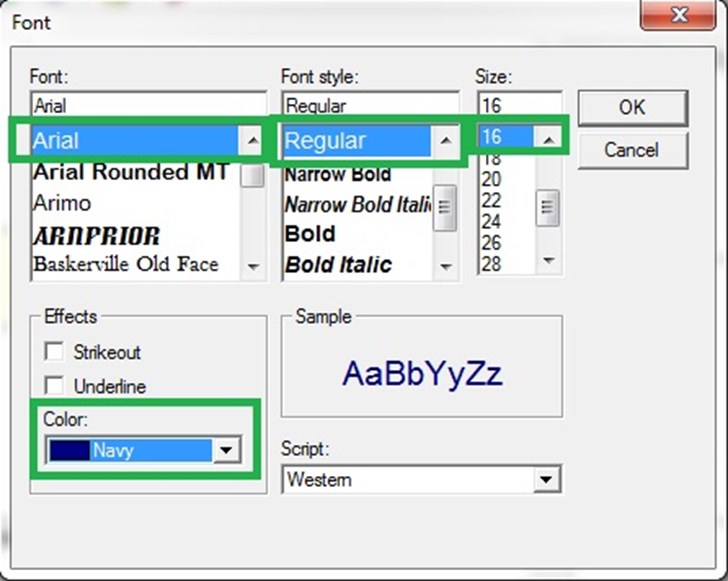Click the size list scroll down arrow

click(549, 261)
